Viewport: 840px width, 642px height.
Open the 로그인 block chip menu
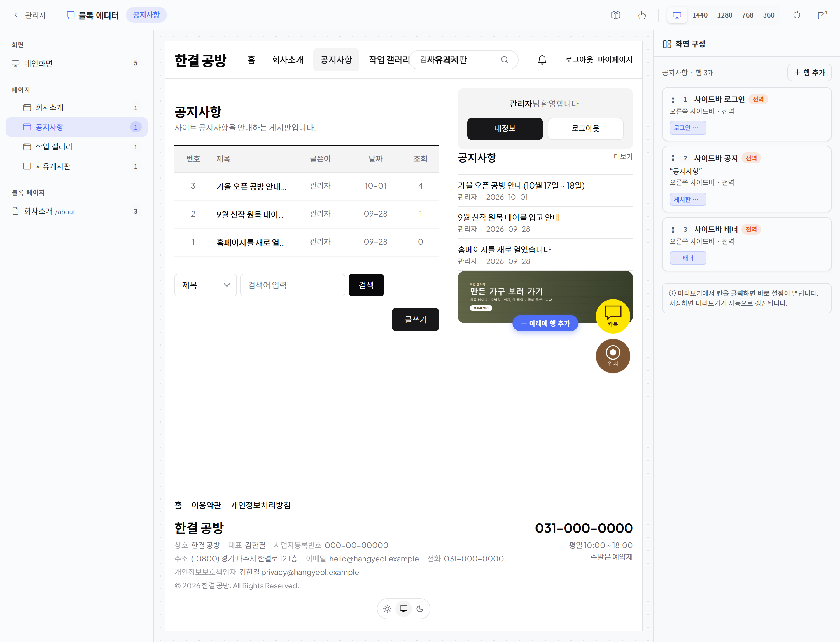click(x=687, y=128)
